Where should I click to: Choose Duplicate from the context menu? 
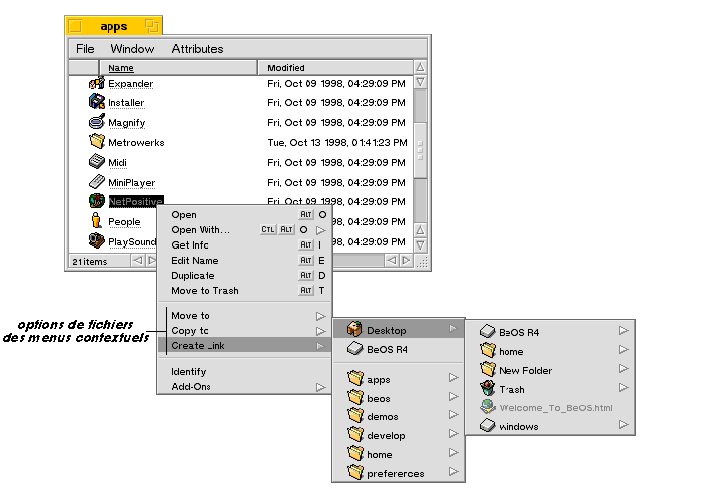pyautogui.click(x=244, y=276)
